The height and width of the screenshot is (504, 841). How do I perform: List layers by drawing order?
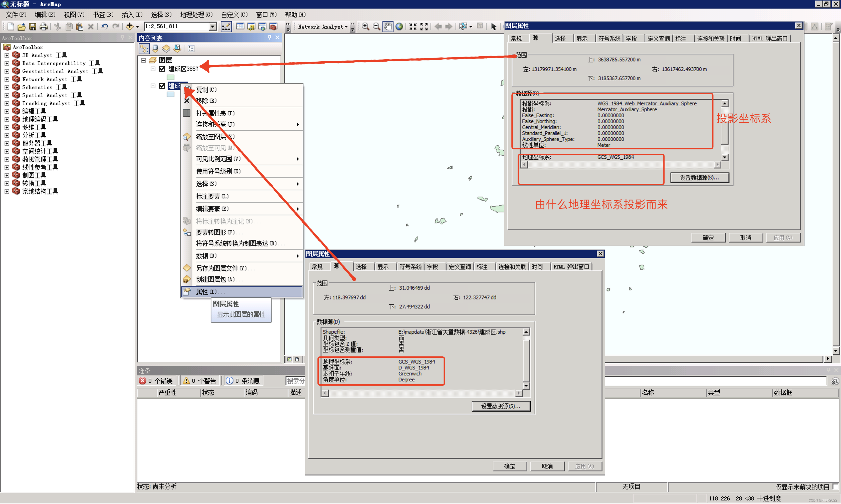point(144,49)
